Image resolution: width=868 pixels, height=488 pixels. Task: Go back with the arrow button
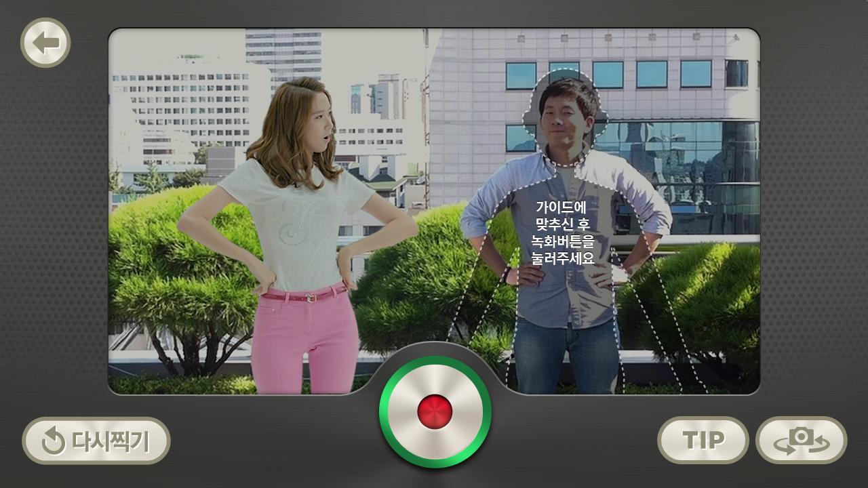(45, 43)
